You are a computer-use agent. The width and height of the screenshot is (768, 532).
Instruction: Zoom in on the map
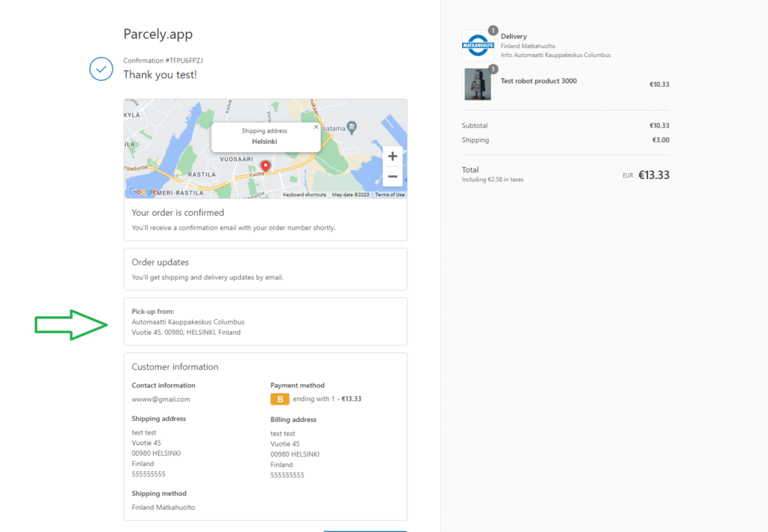point(392,157)
